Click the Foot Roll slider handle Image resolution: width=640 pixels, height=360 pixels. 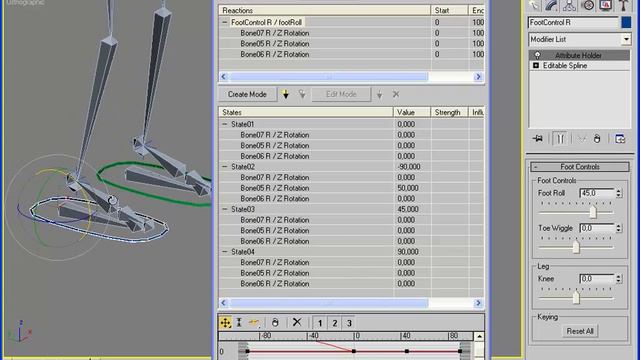(593, 212)
